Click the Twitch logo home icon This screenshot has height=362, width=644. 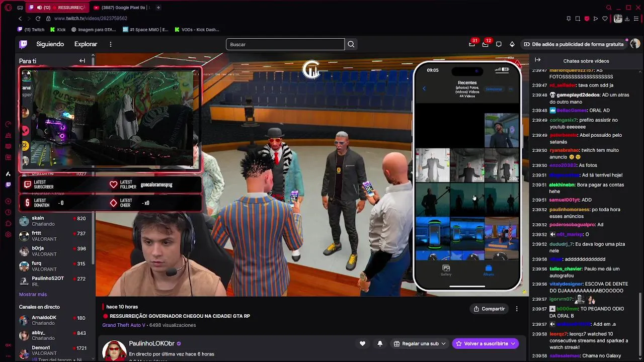(23, 44)
